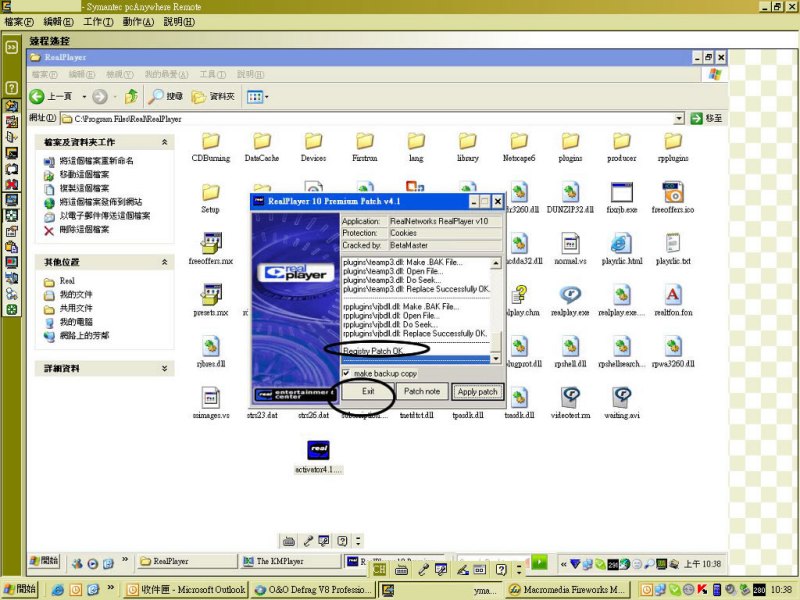
Task: Select the playrlic.html file icon
Action: [621, 243]
